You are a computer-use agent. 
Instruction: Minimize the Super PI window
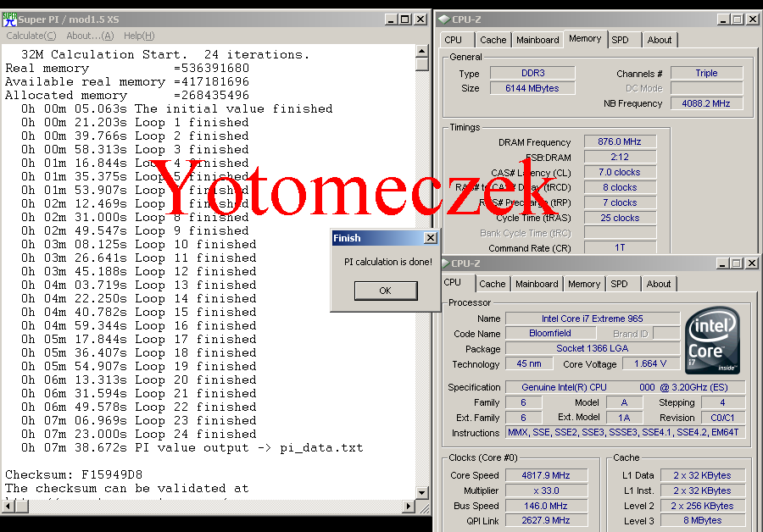(391, 19)
